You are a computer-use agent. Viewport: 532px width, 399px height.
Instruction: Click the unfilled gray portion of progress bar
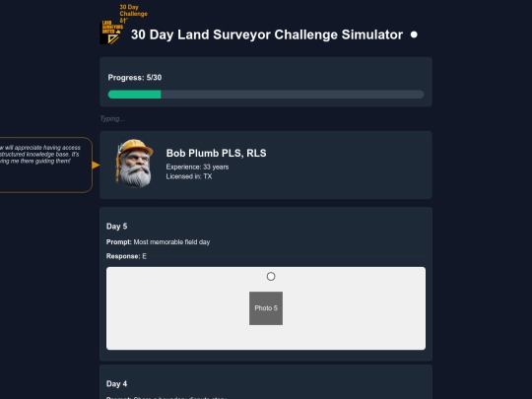pyautogui.click(x=293, y=95)
